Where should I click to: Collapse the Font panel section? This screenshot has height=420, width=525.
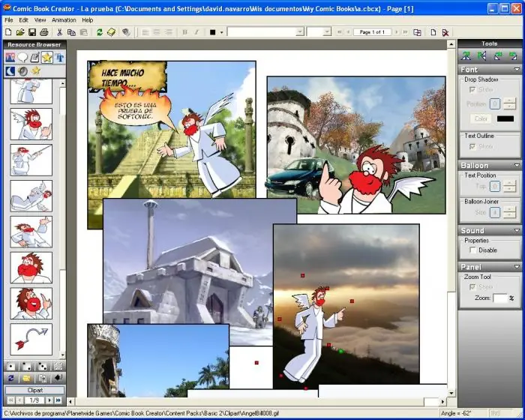517,69
